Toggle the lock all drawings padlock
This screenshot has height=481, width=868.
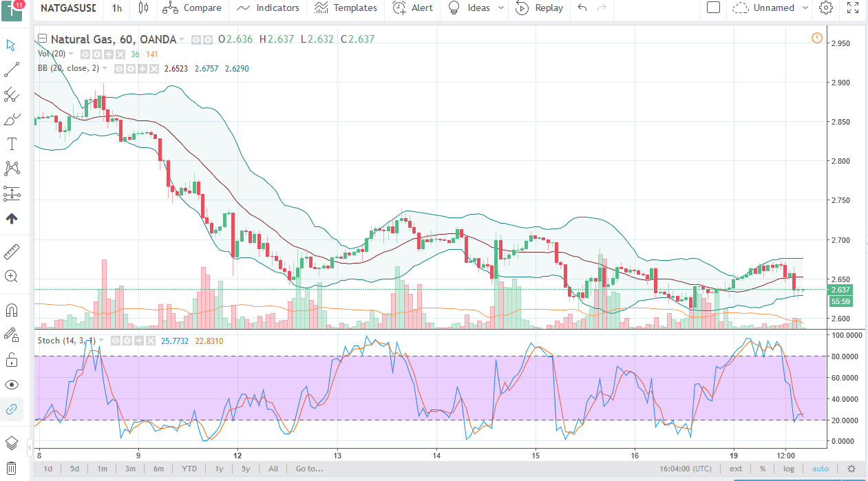[11, 359]
